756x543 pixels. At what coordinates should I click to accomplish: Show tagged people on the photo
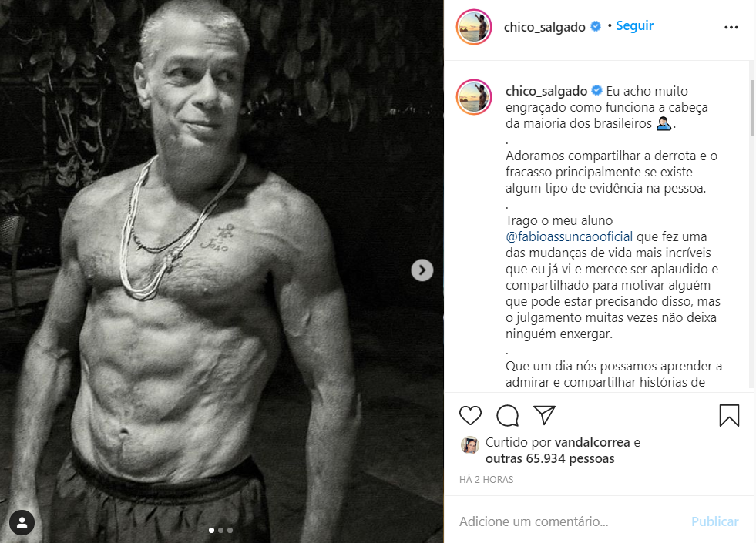22,523
